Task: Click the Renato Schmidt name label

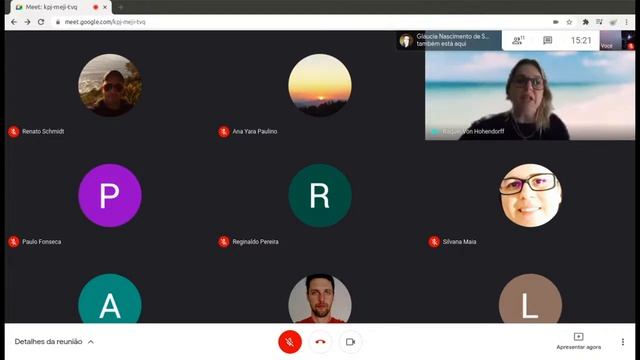Action: coord(43,131)
